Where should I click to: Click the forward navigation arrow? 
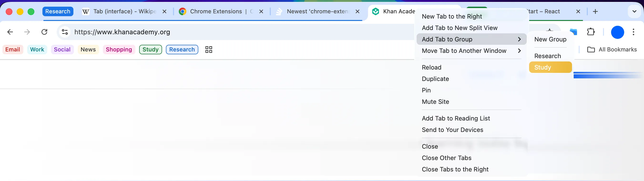coord(27,32)
